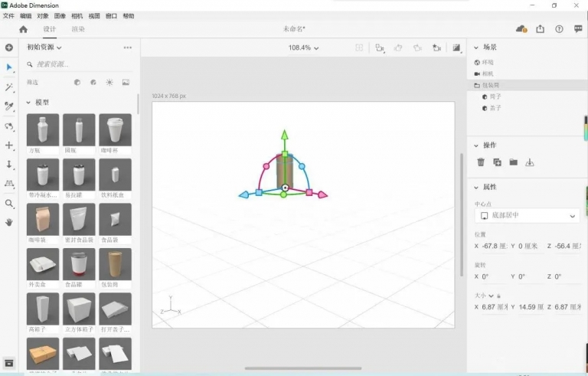Select the 相机 camera item in scene
This screenshot has width=588, height=376.
(488, 74)
